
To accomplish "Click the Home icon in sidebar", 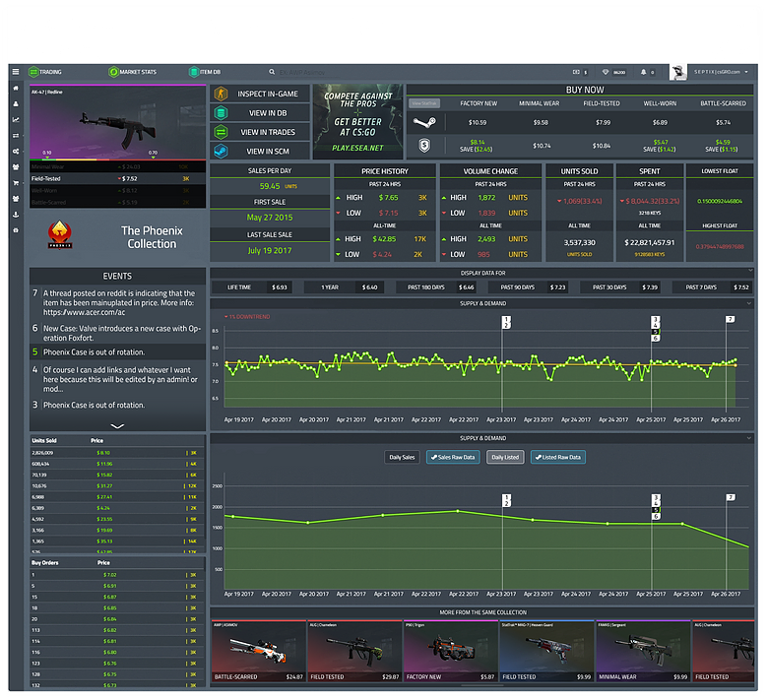I will point(16,88).
